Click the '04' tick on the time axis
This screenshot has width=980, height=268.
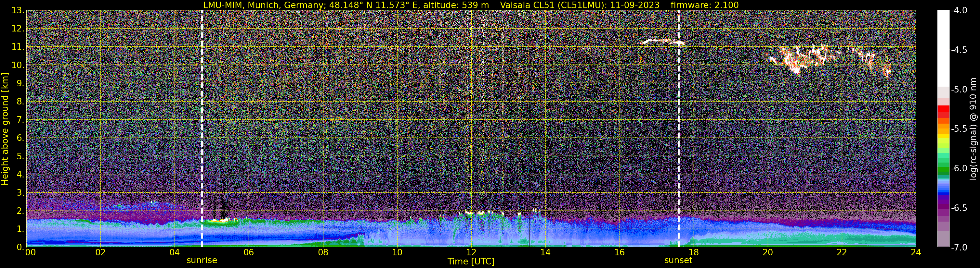coord(174,252)
